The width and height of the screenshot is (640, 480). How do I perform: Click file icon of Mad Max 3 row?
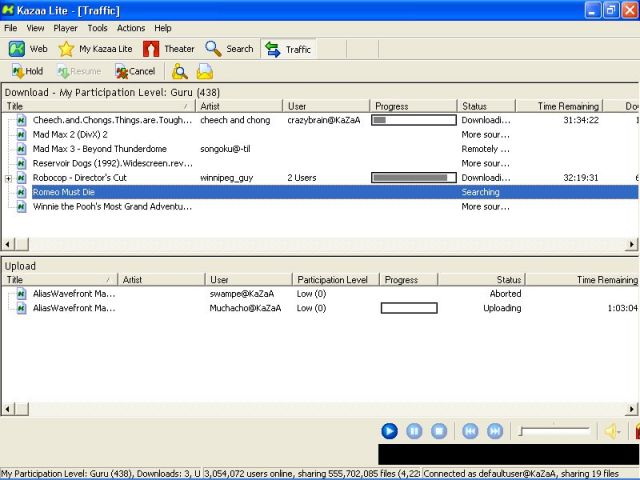point(22,149)
